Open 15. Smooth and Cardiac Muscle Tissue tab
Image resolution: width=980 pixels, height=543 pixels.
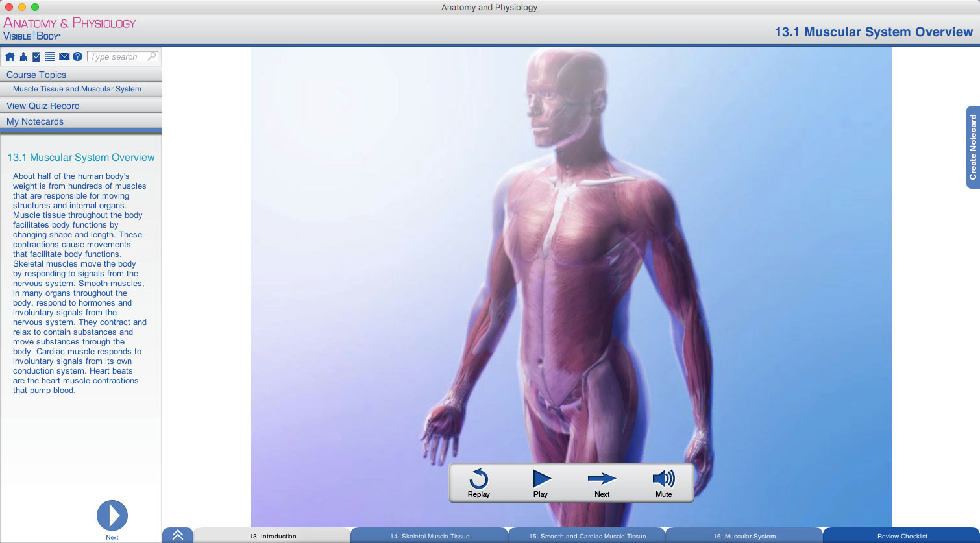tap(587, 536)
